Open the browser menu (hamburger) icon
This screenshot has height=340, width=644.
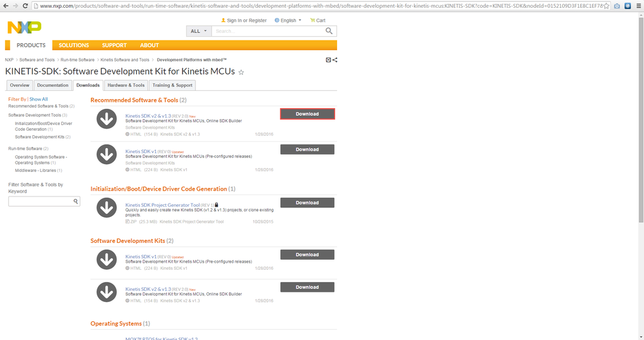639,6
